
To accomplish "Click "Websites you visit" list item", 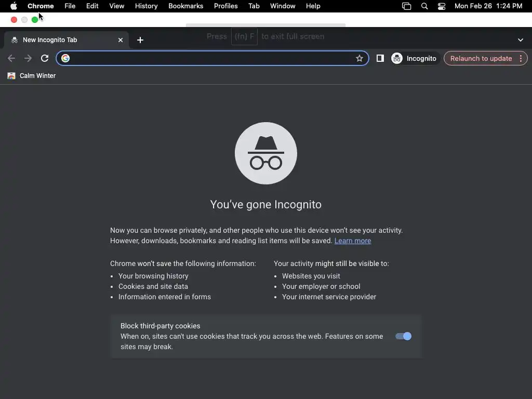I will (x=311, y=276).
